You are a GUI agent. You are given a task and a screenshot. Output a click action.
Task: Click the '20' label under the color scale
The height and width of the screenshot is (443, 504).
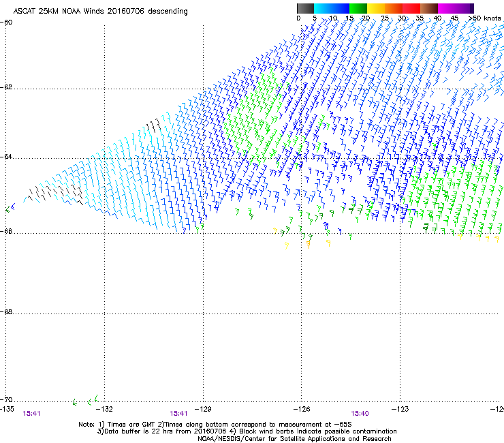click(366, 18)
